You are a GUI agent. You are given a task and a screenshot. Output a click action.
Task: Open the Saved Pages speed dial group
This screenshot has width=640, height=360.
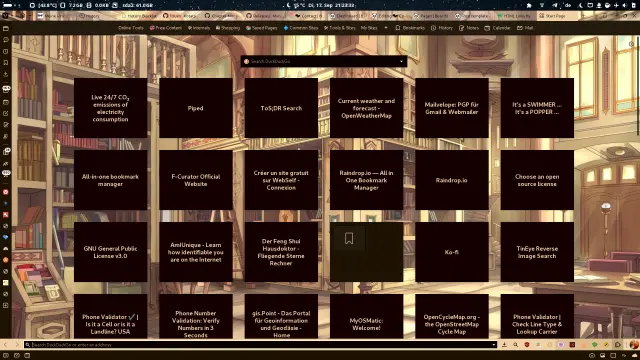tap(262, 28)
